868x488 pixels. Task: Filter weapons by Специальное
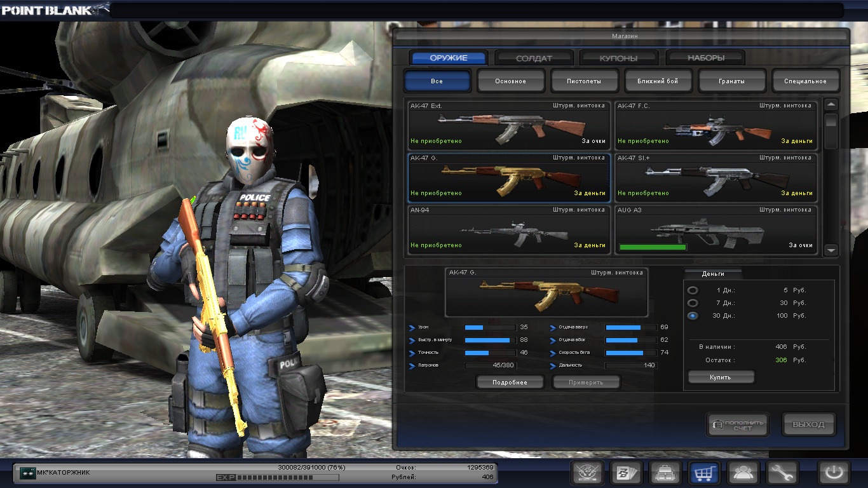pyautogui.click(x=806, y=81)
